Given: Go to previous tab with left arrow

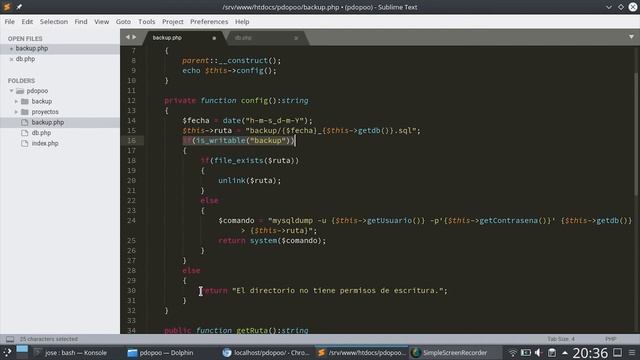Looking at the screenshot, I should pyautogui.click(x=127, y=37).
